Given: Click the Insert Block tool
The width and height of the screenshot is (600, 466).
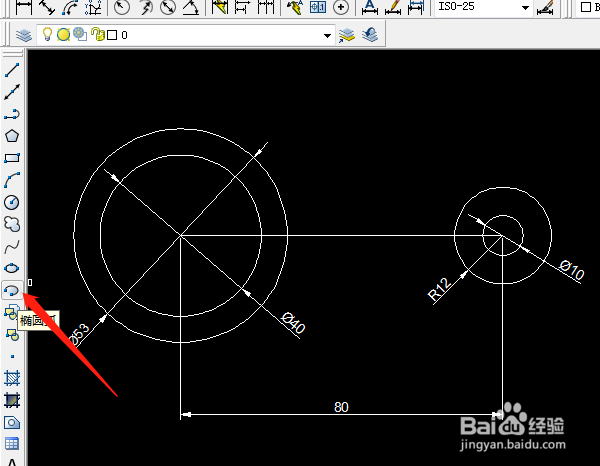Looking at the screenshot, I should (x=11, y=312).
